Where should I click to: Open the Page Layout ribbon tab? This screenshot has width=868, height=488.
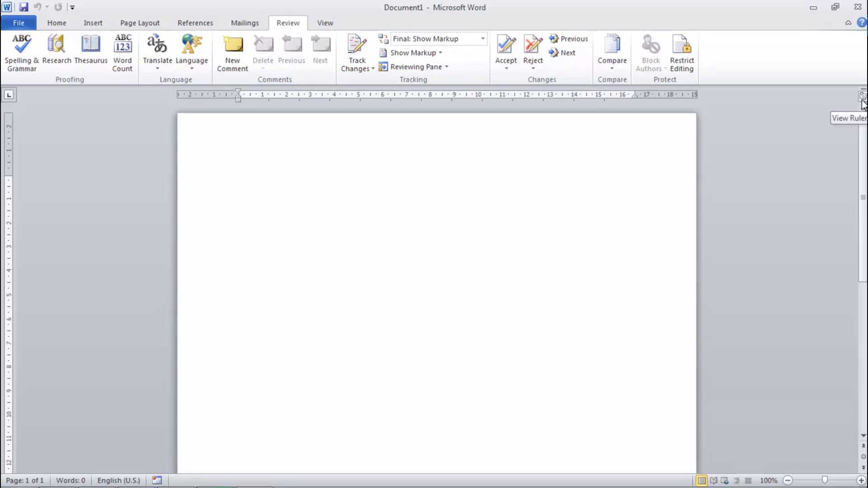pyautogui.click(x=140, y=23)
